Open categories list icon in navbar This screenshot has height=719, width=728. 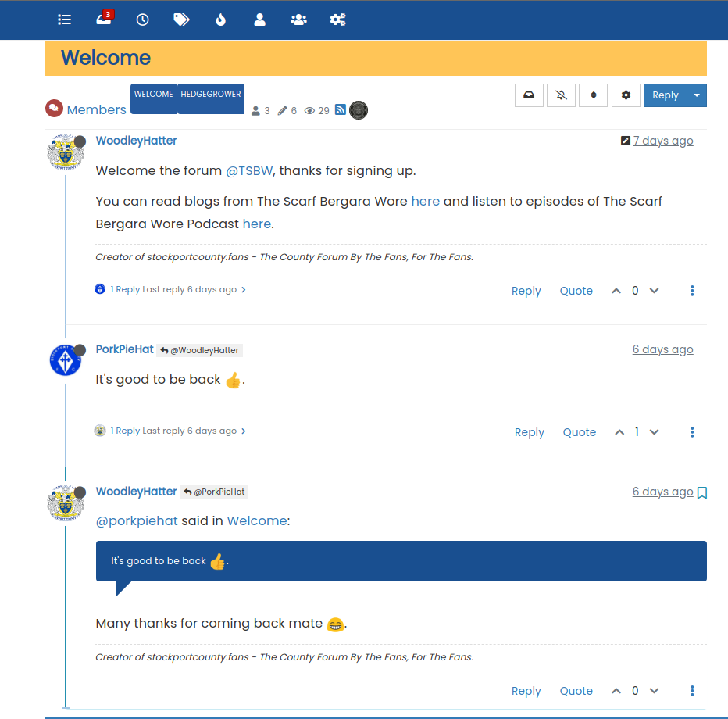(65, 20)
